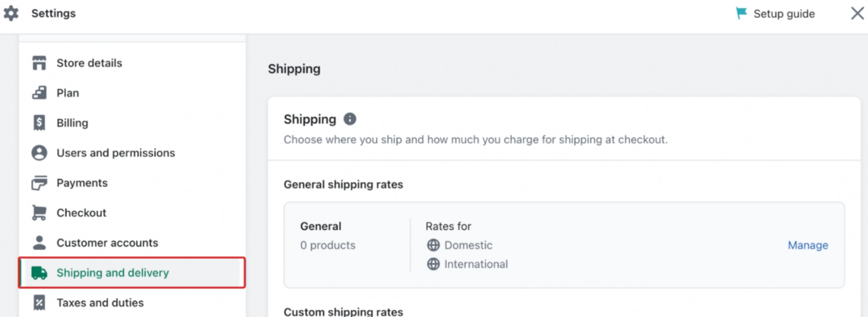
Task: Click the Plan icon in sidebar
Action: 40,93
